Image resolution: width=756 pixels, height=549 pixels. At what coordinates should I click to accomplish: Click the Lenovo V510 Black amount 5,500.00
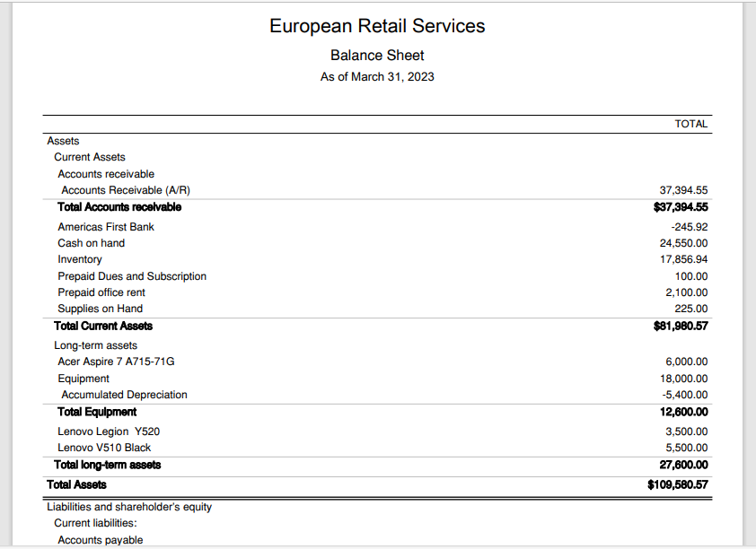[686, 448]
